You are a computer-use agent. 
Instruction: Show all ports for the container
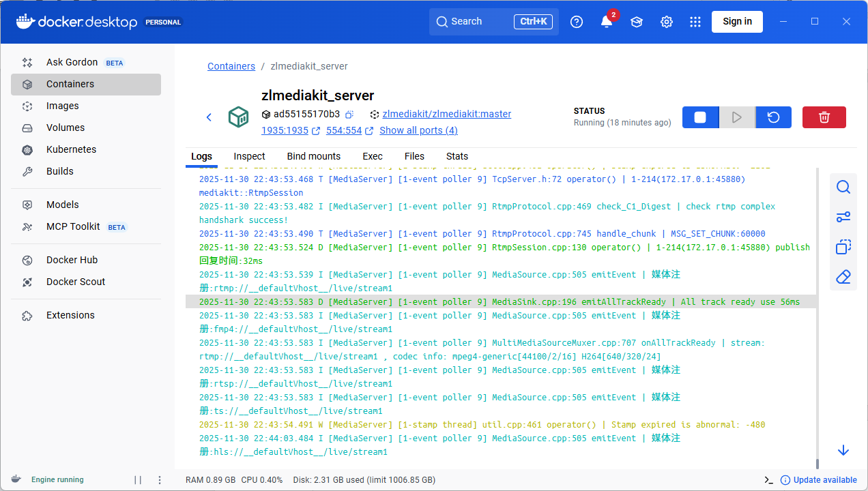click(418, 130)
